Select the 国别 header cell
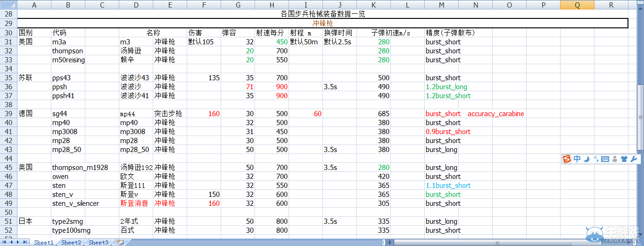Image resolution: width=644 pixels, height=246 pixels. tap(34, 33)
